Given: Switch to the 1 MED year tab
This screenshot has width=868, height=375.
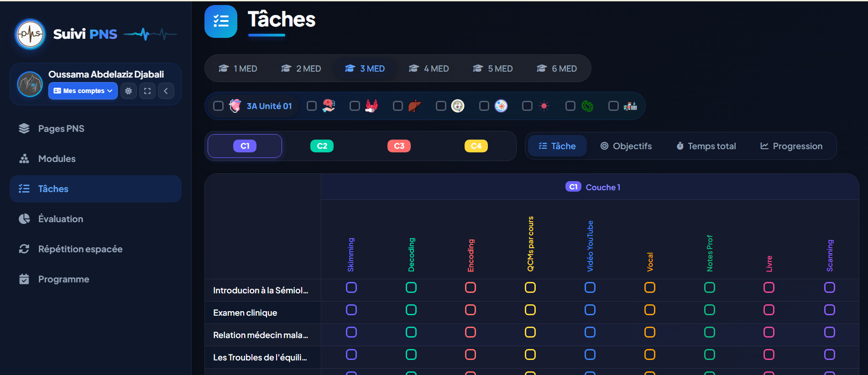Looking at the screenshot, I should pos(238,68).
